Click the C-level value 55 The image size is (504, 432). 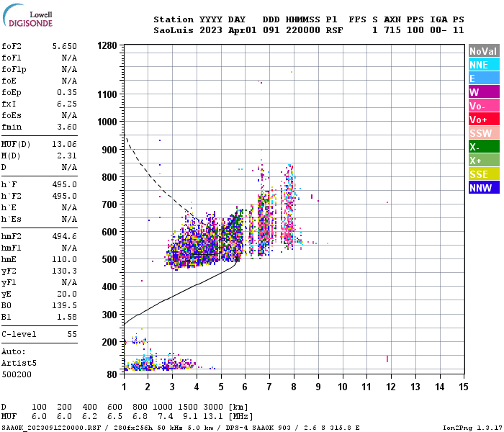(72, 334)
